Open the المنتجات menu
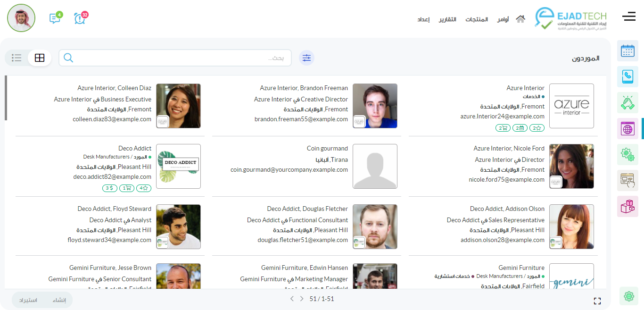 point(477,19)
